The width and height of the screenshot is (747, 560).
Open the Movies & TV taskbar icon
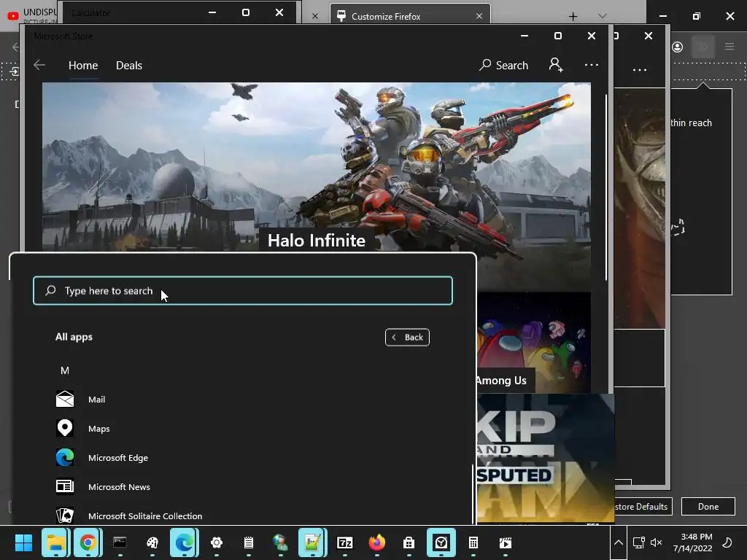coord(505,542)
